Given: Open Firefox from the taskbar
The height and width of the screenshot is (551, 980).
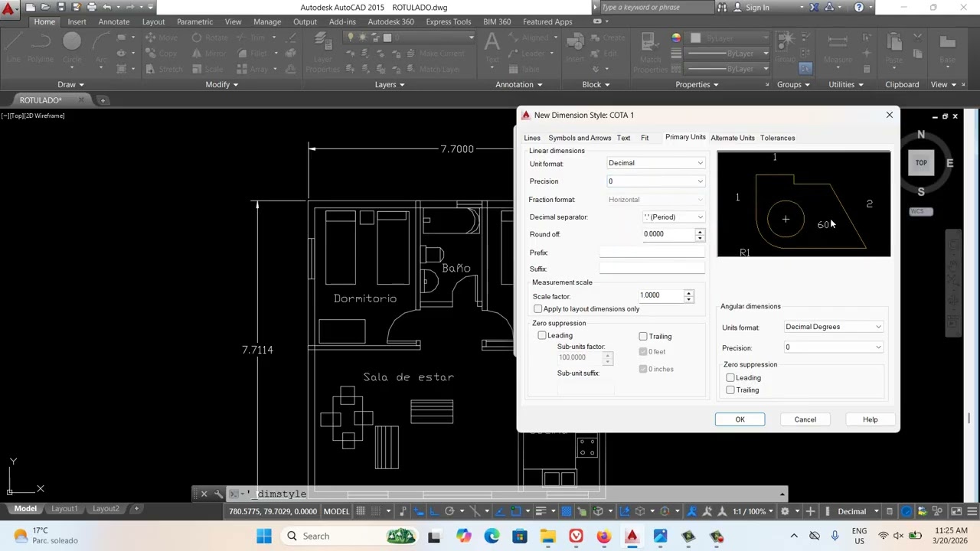Looking at the screenshot, I should click(x=604, y=536).
